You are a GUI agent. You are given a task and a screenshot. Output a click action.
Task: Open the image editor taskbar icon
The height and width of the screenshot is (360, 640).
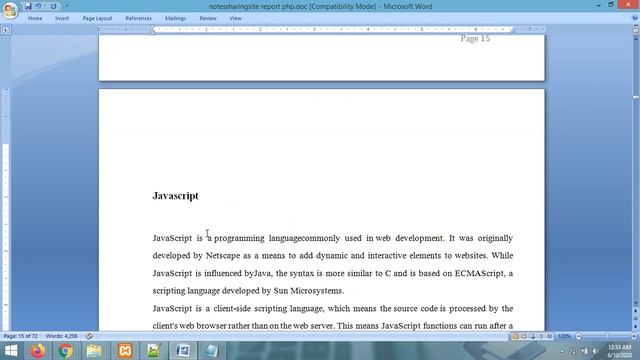[x=154, y=351]
